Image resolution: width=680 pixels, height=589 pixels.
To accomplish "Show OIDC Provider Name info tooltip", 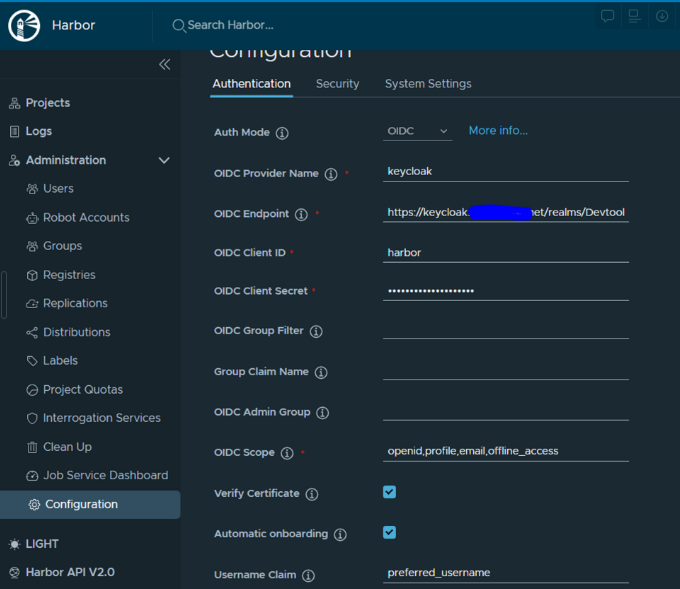I will tap(331, 174).
